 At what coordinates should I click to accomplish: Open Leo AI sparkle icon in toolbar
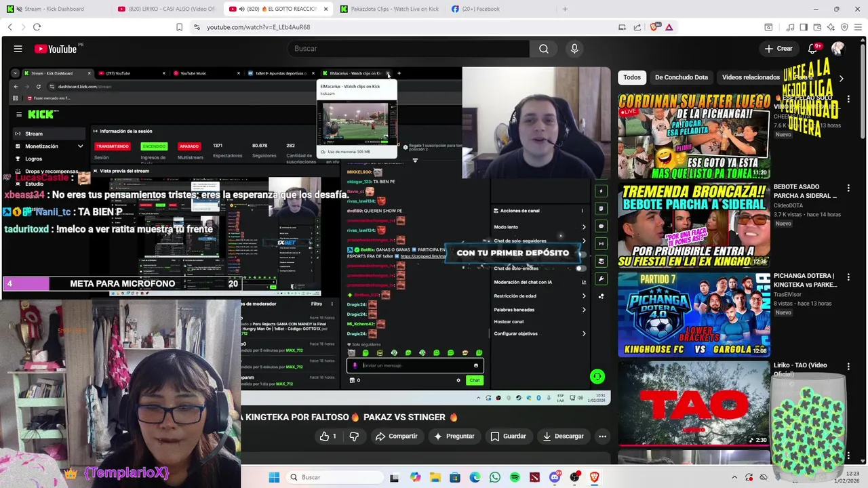[x=831, y=27]
